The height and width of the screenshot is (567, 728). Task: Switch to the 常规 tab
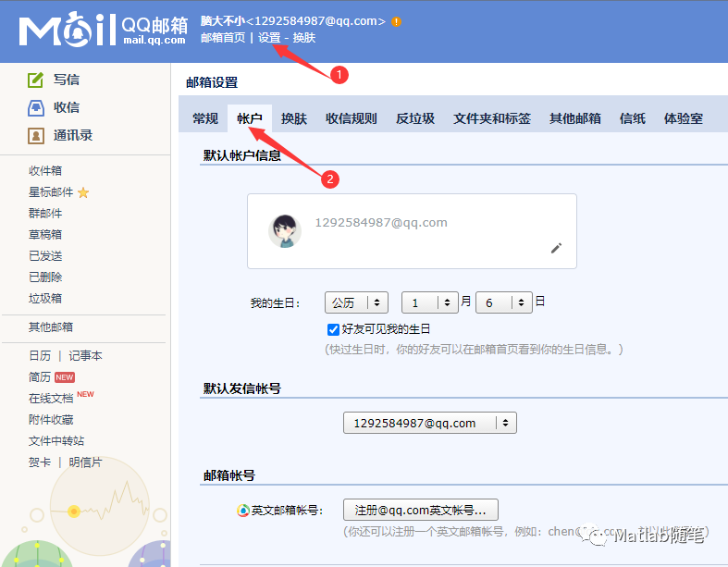(x=205, y=118)
